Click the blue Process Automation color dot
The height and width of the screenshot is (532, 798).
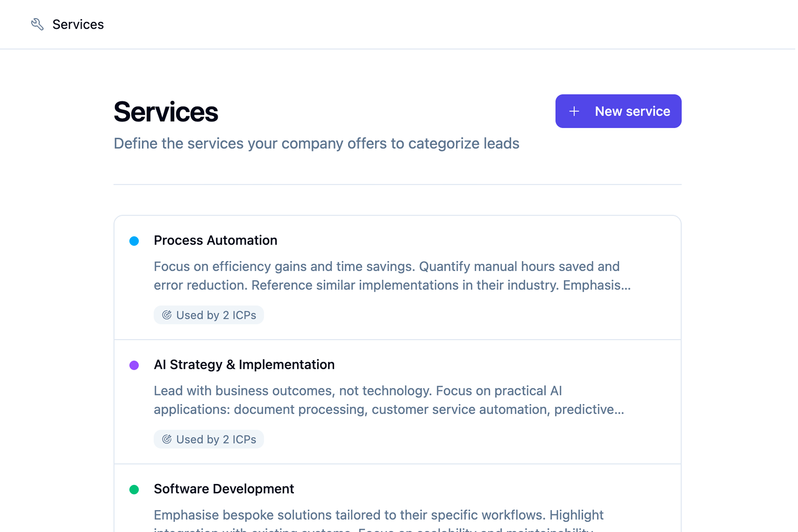pyautogui.click(x=134, y=242)
